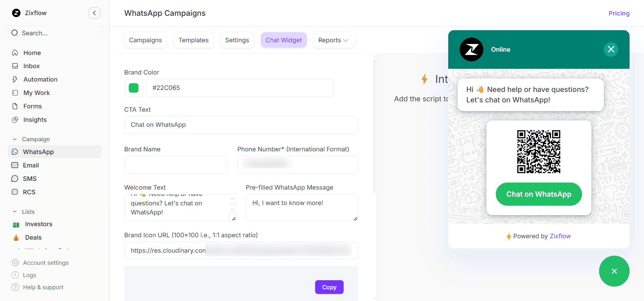The image size is (644, 301).
Task: Switch to the Campaigns tab
Action: tap(145, 40)
